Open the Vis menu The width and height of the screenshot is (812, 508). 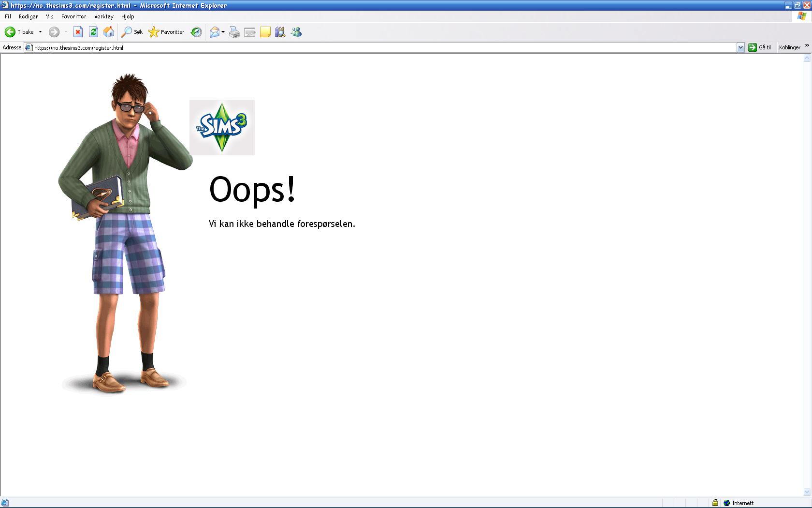pyautogui.click(x=50, y=16)
